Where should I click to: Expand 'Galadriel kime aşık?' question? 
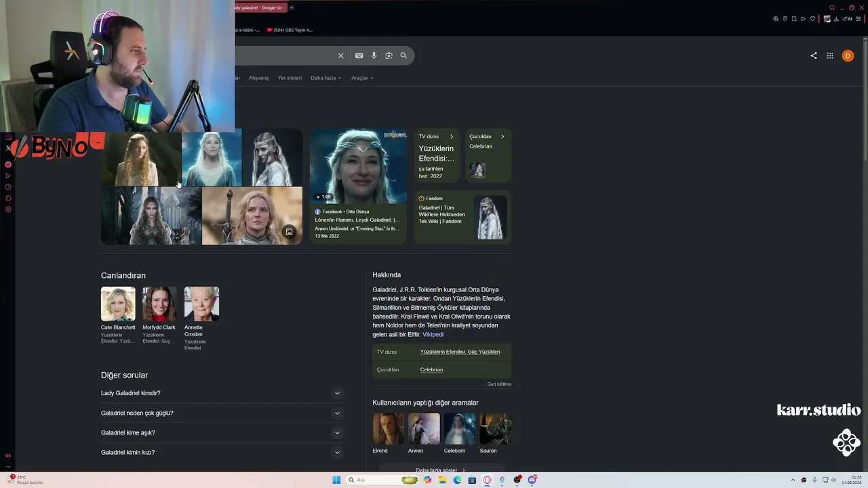(222, 432)
